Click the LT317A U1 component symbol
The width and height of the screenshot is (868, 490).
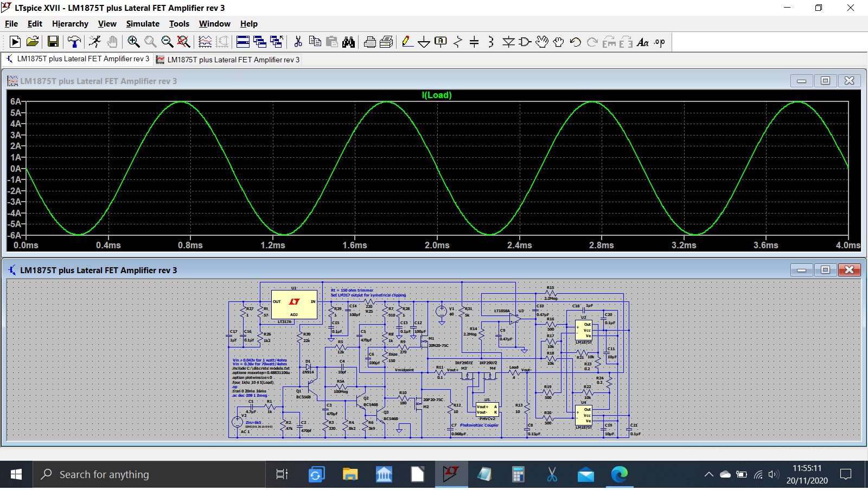pos(294,305)
